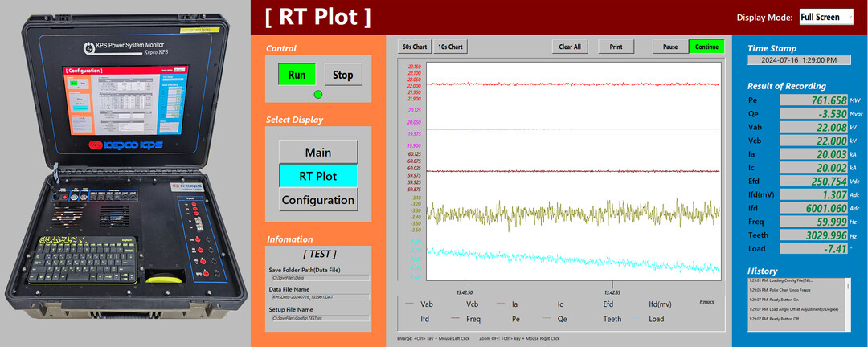The width and height of the screenshot is (868, 347).
Task: Switch to the 10s Chart view
Action: 450,47
